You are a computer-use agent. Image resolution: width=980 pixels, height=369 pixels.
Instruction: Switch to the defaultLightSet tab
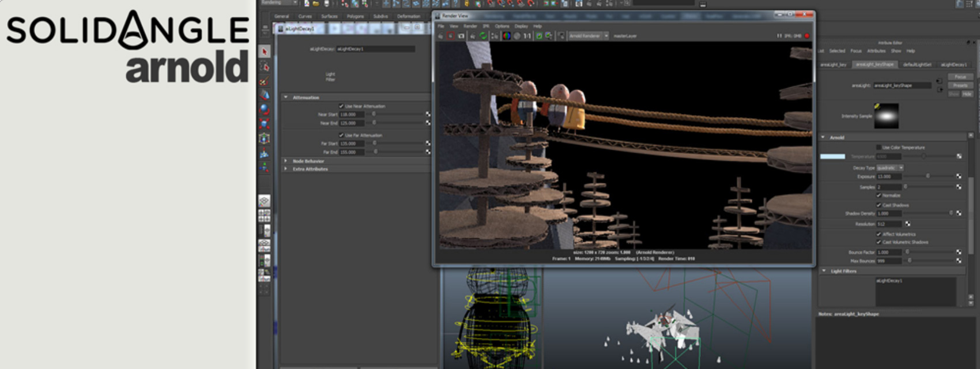(917, 65)
